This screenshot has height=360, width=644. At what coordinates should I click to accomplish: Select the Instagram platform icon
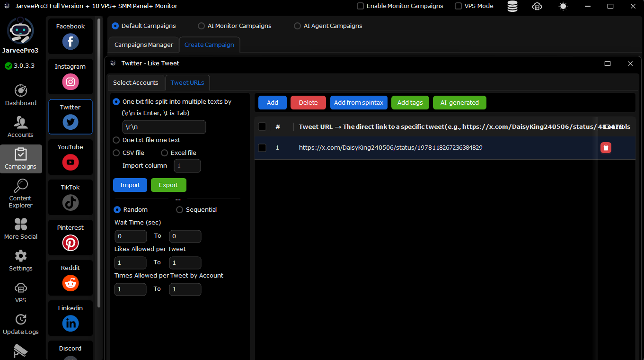(70, 82)
